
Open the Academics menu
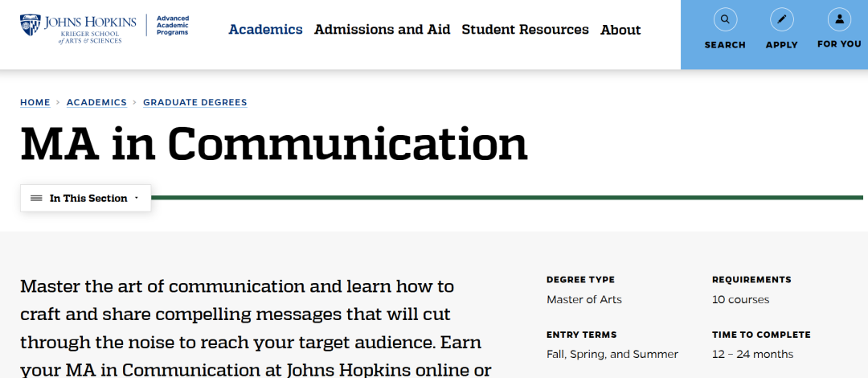pyautogui.click(x=266, y=30)
